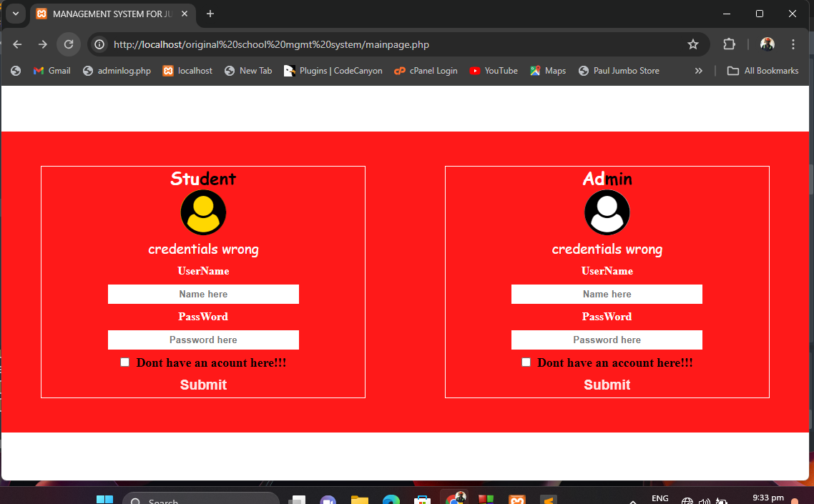The width and height of the screenshot is (814, 504).
Task: Go back using the browser back arrow
Action: [x=18, y=44]
